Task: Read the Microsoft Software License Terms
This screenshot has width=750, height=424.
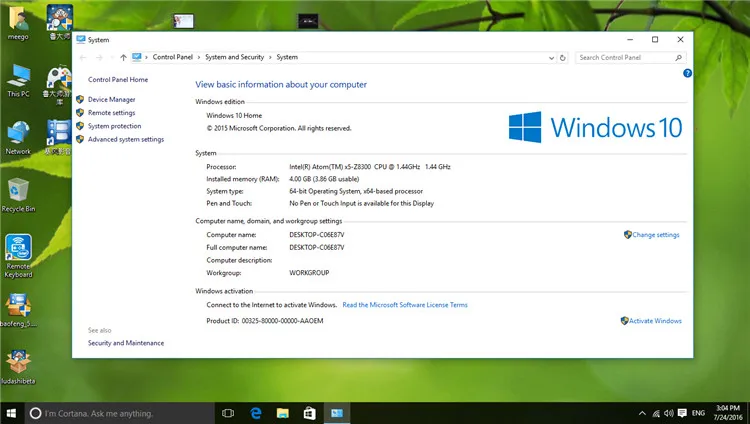Action: [x=405, y=305]
